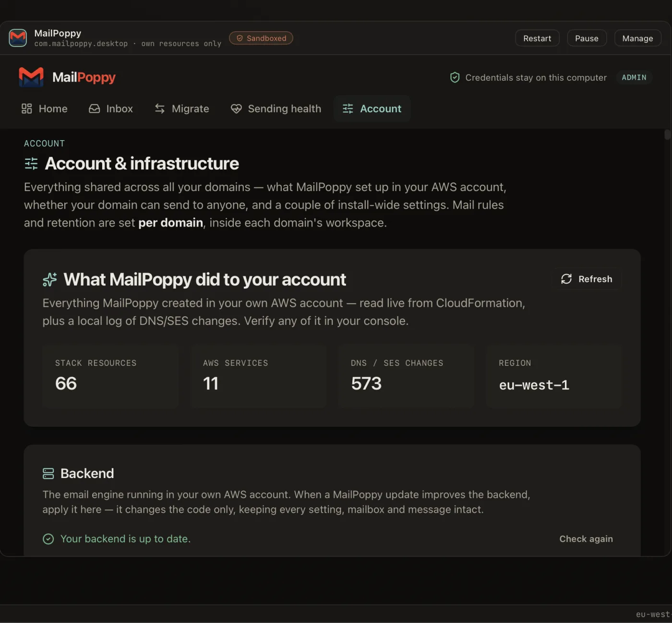Click the circular arrows icon on the Refresh button
This screenshot has width=672, height=623.
[x=566, y=279]
